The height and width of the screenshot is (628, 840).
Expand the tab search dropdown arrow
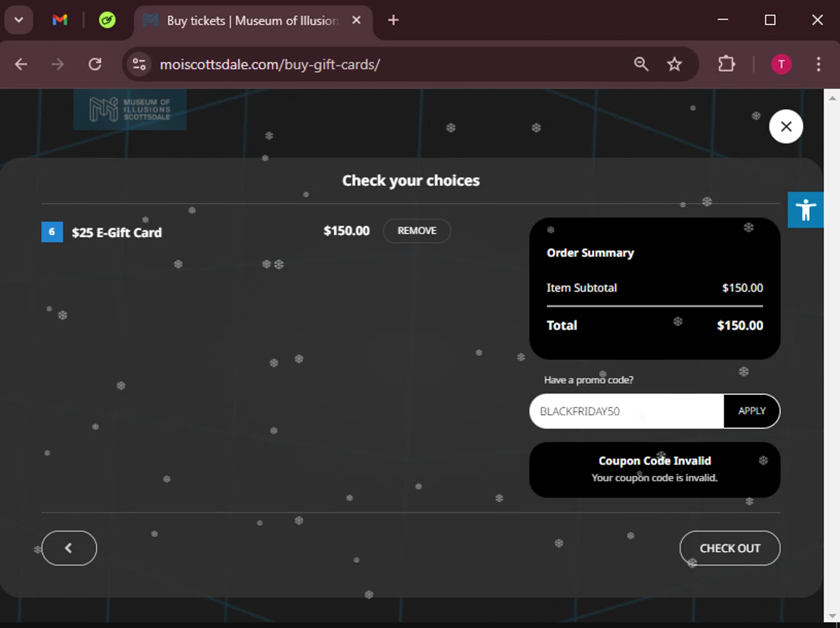tap(18, 20)
